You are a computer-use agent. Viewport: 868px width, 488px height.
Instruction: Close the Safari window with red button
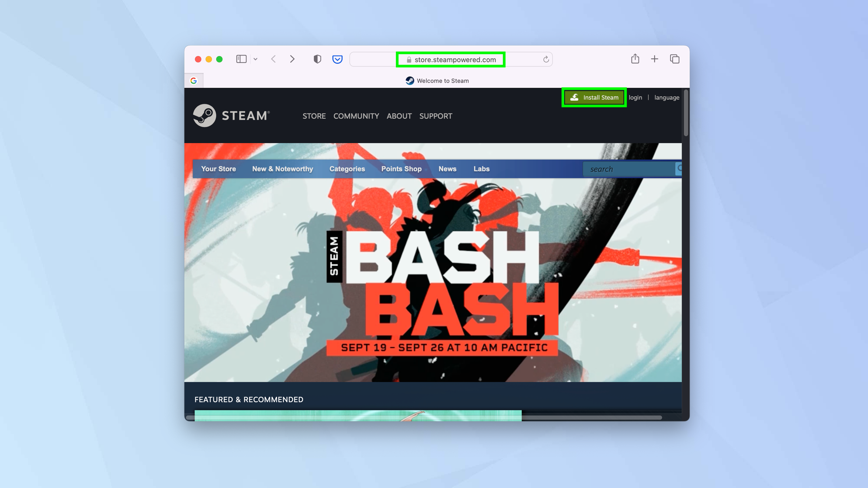[198, 59]
